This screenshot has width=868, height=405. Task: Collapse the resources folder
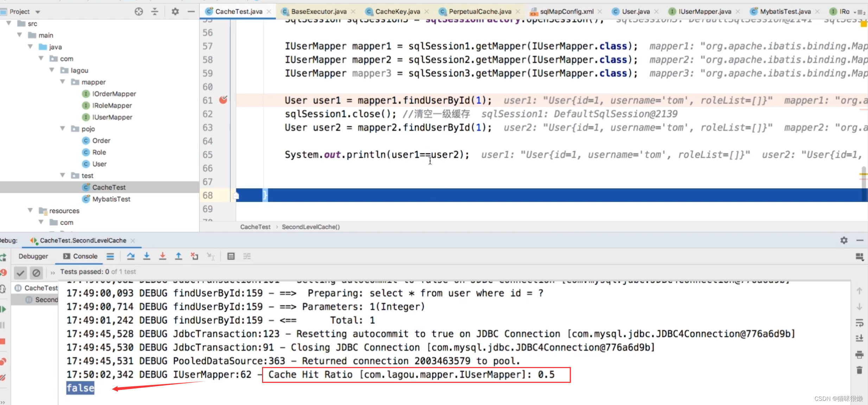pos(30,211)
